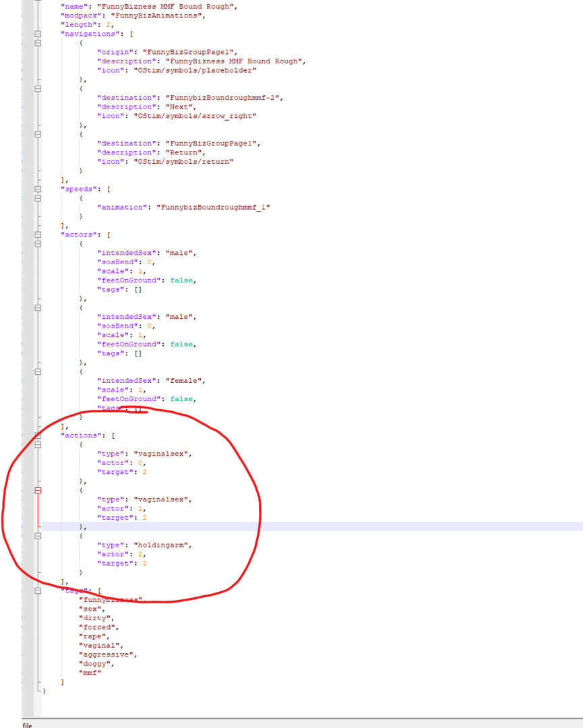Click the "actions": [ key line
The image size is (583, 728).
coord(88,435)
